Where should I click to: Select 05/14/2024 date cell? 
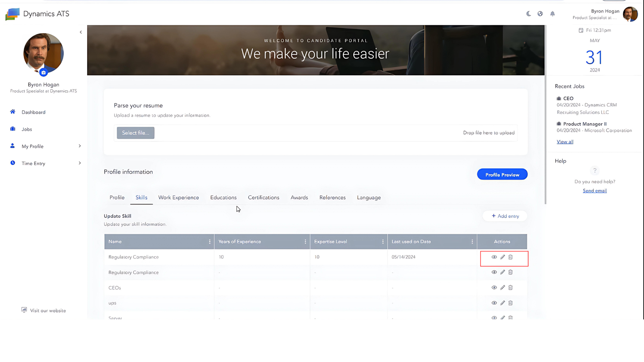(432, 257)
